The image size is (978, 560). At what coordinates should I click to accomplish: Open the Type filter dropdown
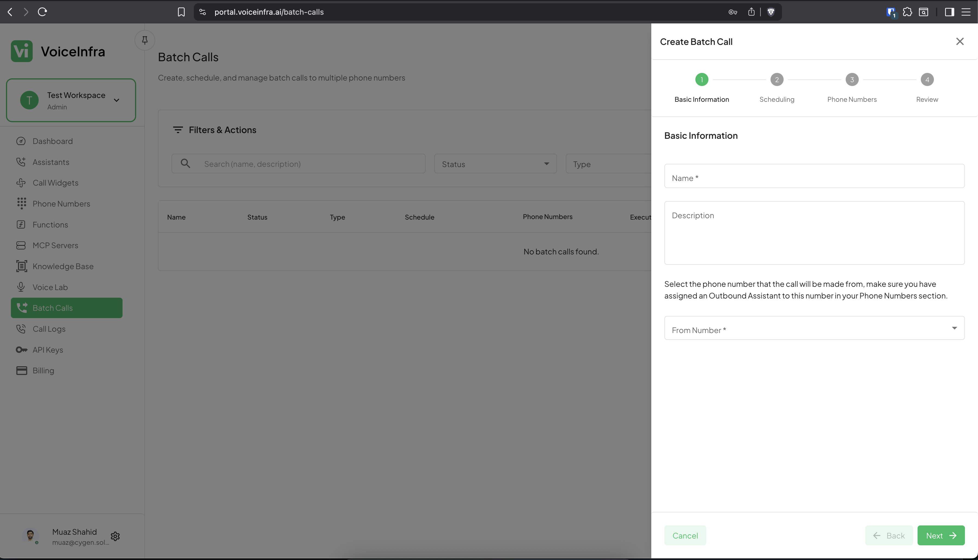pyautogui.click(x=608, y=164)
